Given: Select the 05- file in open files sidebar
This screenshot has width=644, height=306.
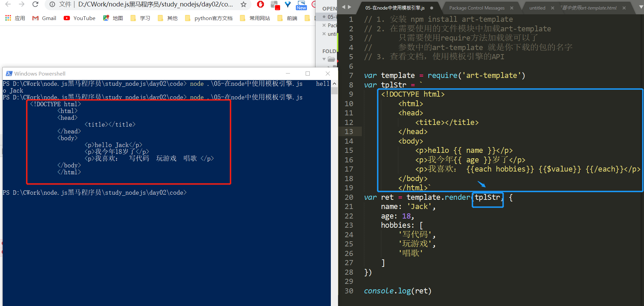Looking at the screenshot, I should coord(332,17).
